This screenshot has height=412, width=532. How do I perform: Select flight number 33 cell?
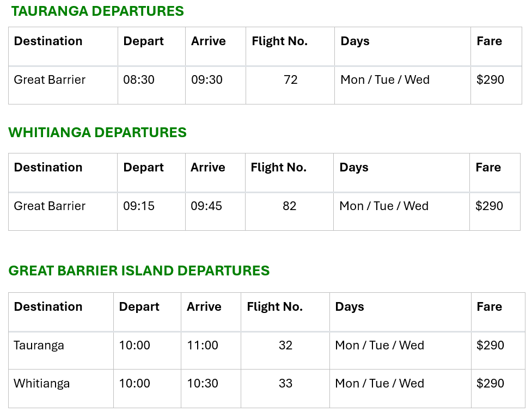tap(285, 384)
